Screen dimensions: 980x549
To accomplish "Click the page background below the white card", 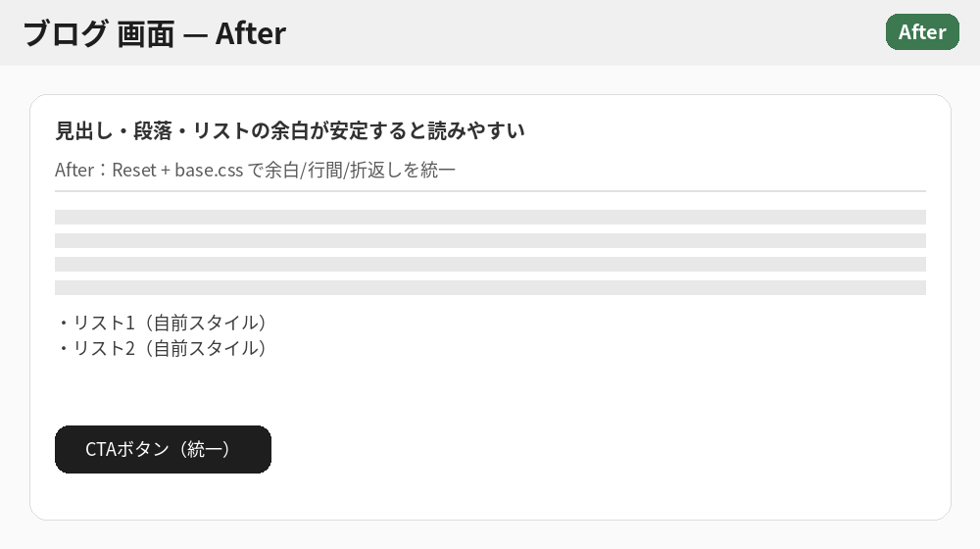I will pyautogui.click(x=490, y=535).
